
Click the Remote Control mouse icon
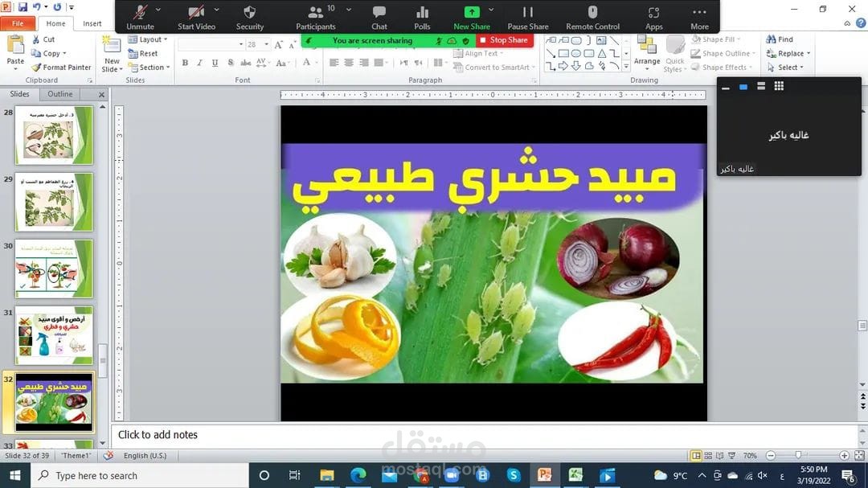[592, 11]
